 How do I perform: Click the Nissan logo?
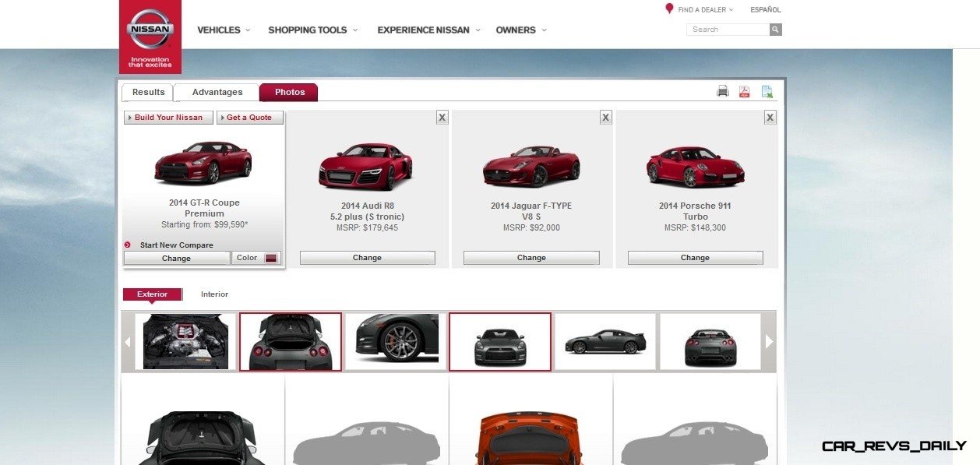tap(150, 36)
